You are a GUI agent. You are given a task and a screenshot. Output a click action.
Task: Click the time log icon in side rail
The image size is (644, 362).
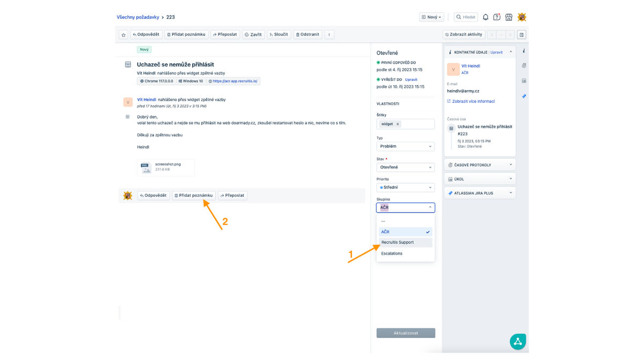pyautogui.click(x=524, y=65)
